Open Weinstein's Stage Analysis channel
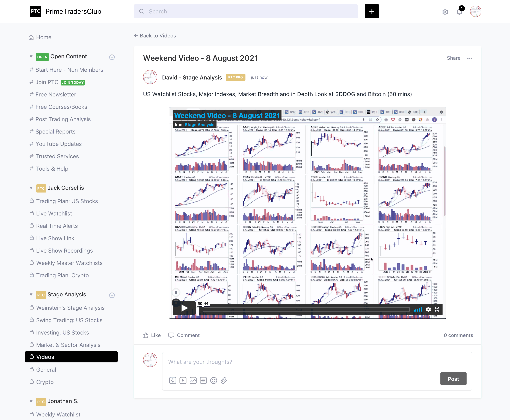Screen dimensions: 510x420 [x=70, y=308]
